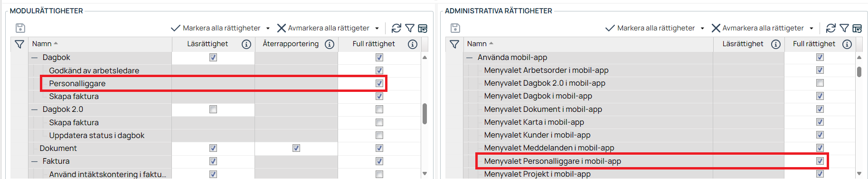Click save icon in Administrativa rättigheter panel
The width and height of the screenshot is (868, 179).
point(455,28)
